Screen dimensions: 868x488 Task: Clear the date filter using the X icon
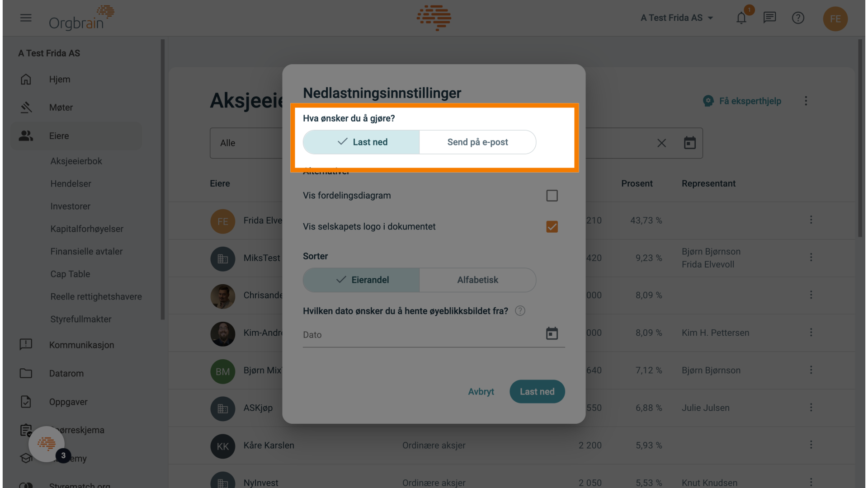point(661,143)
